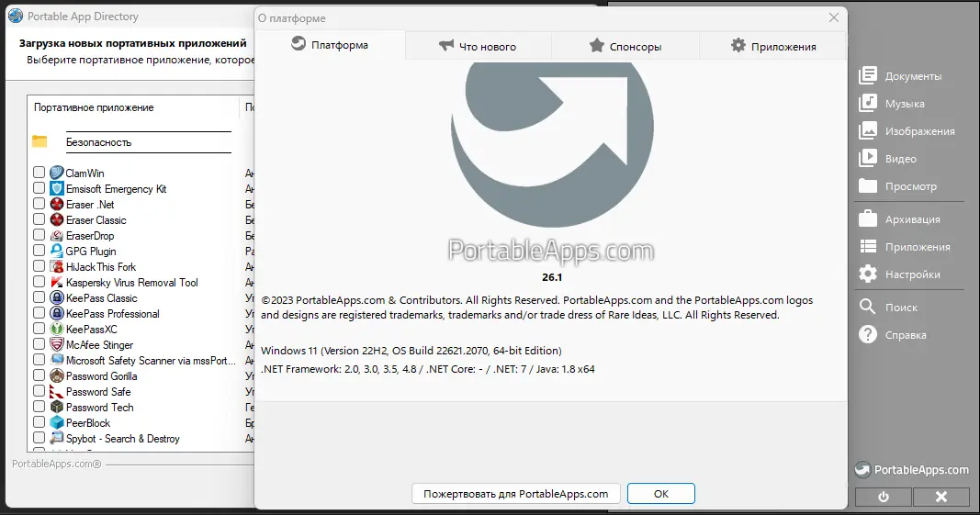Screen dimensions: 980x515
Task: Click the McAfee Stinger shield icon
Action: pyautogui.click(x=57, y=344)
